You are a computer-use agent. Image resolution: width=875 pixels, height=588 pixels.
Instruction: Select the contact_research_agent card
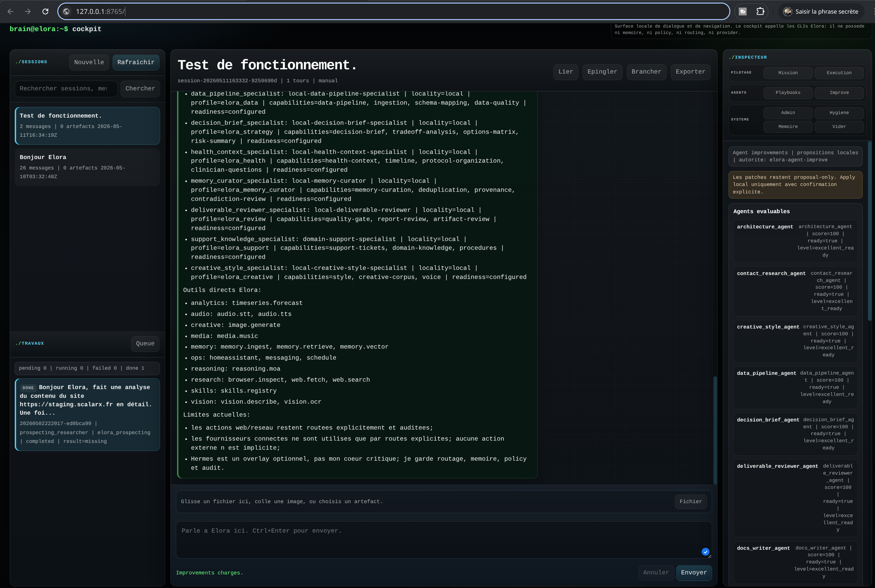795,291
